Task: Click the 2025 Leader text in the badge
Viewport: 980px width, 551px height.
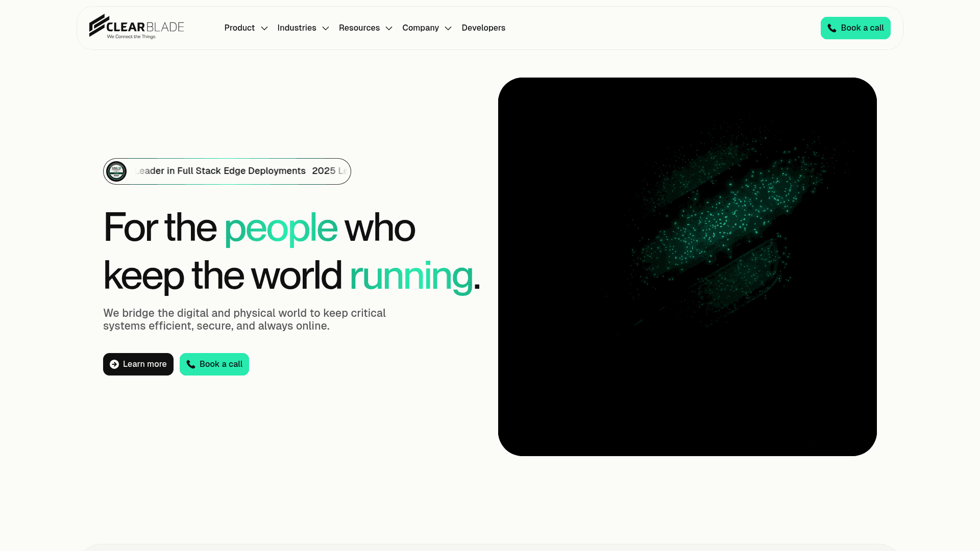Action: click(x=327, y=171)
